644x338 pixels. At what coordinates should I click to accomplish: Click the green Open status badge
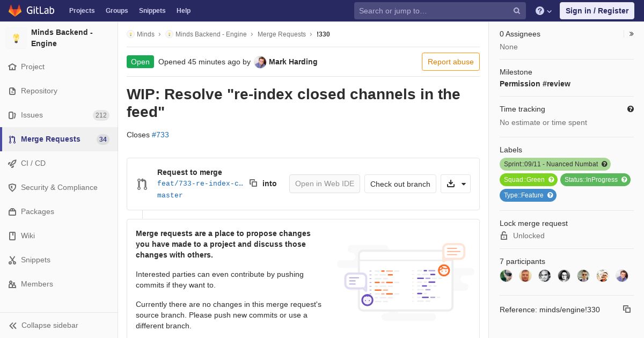click(140, 62)
